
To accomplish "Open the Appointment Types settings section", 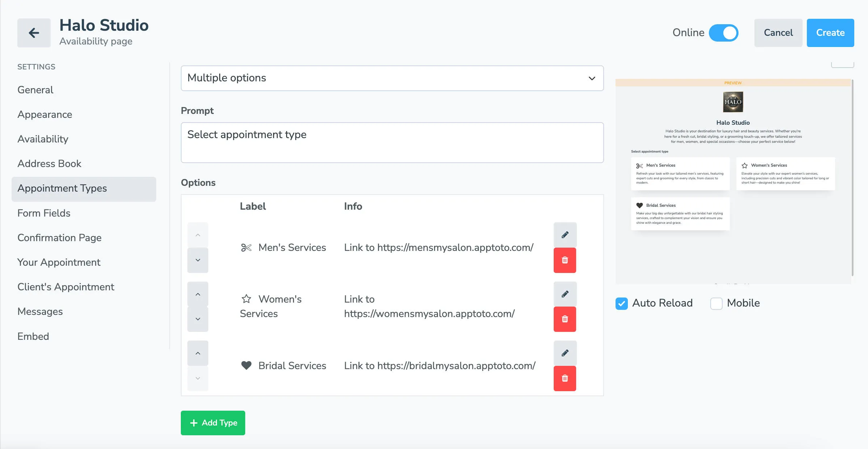I will 62,188.
